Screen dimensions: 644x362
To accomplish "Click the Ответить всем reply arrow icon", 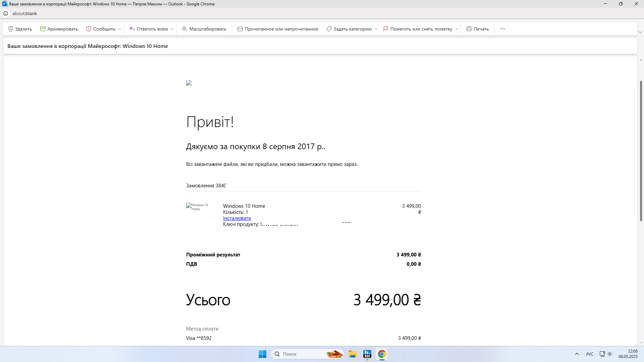I will pyautogui.click(x=132, y=29).
